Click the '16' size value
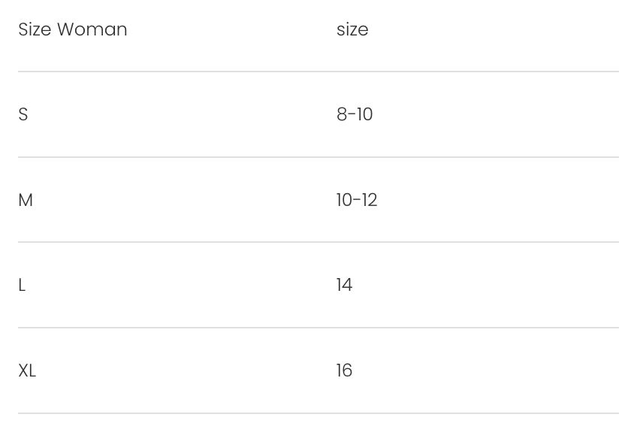Viewport: 640px width, 436px height. tap(344, 371)
